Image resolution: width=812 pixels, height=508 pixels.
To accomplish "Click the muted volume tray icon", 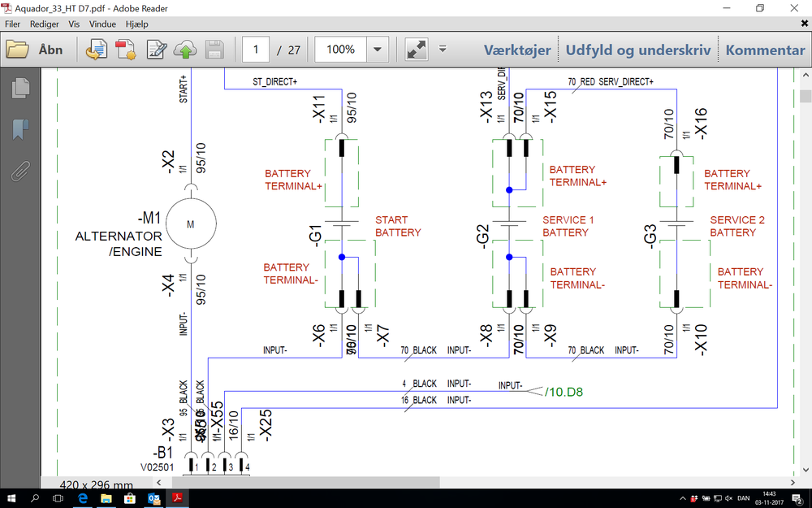I will click(x=729, y=499).
